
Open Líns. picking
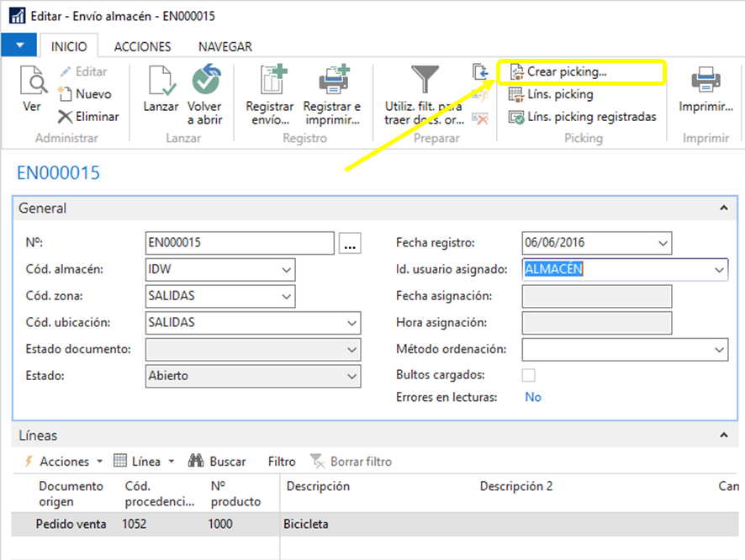tap(551, 94)
